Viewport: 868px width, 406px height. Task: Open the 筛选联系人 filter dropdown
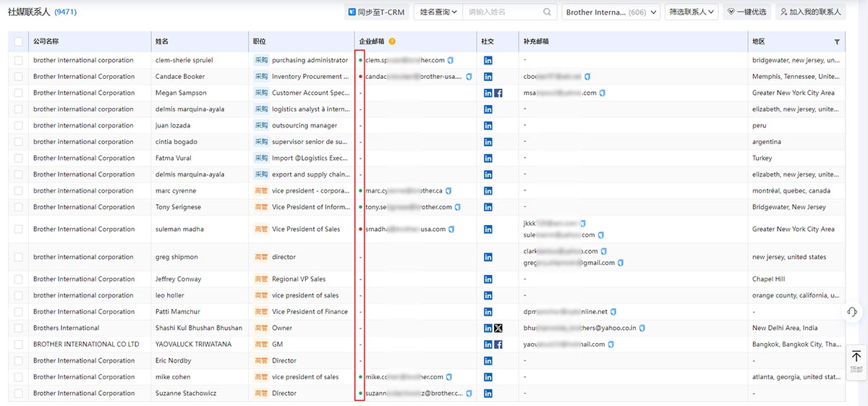click(x=691, y=12)
